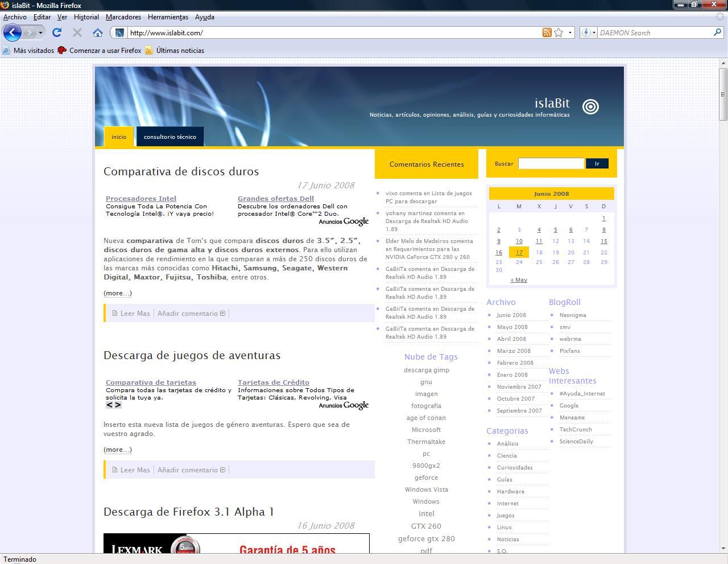This screenshot has width=728, height=564.
Task: Open ScienceDaily link
Action: (576, 441)
